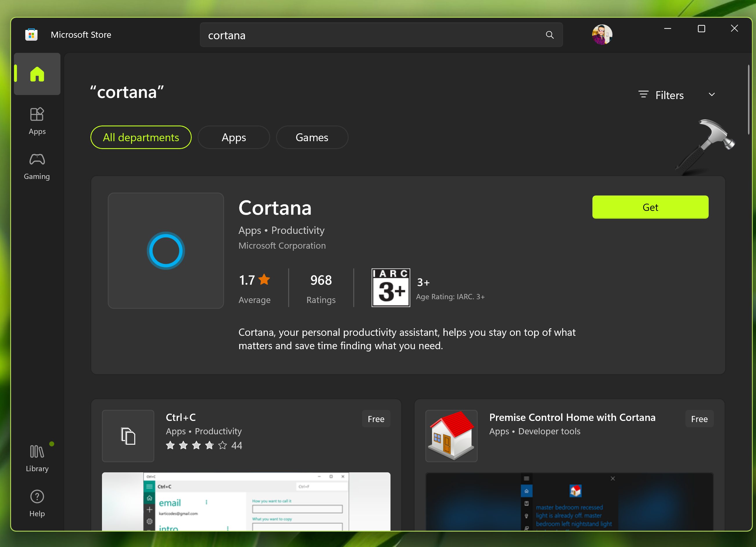Open the Microsoft Corporation publisher link
The height and width of the screenshot is (547, 756).
282,246
